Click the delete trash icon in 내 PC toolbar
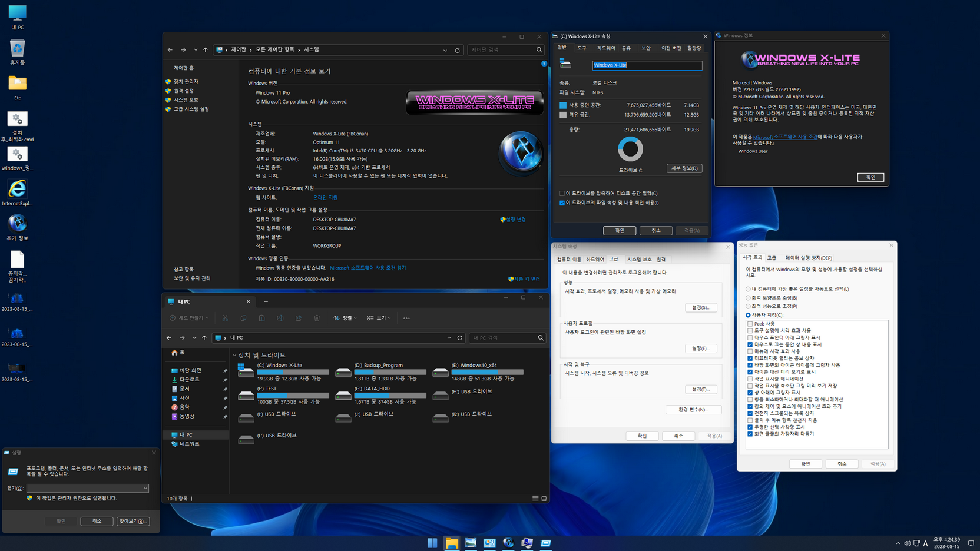 [317, 318]
